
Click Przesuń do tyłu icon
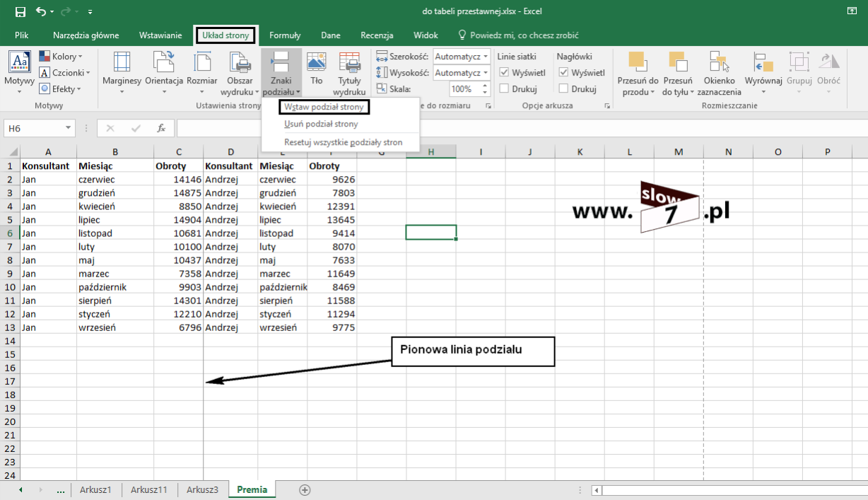[x=677, y=62]
